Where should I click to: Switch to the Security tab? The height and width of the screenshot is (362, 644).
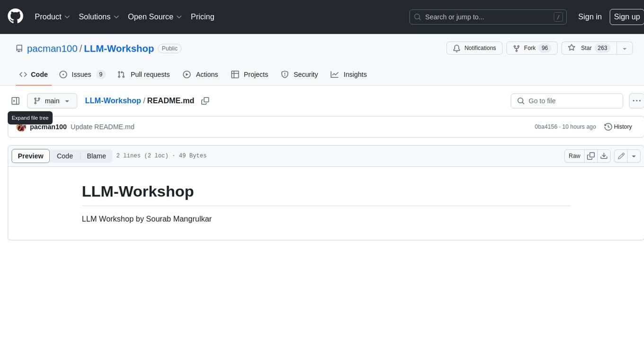click(x=300, y=74)
